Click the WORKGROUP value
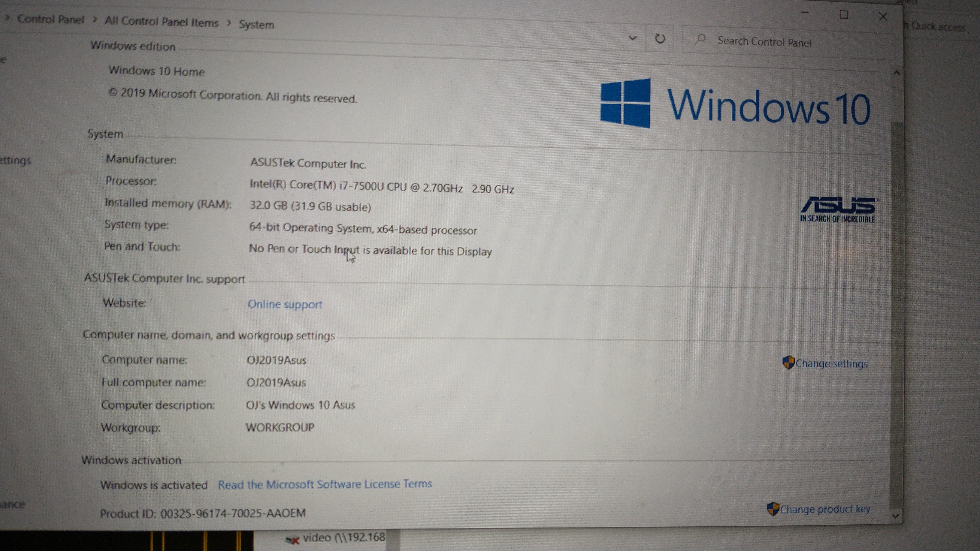This screenshot has width=980, height=551. point(280,427)
